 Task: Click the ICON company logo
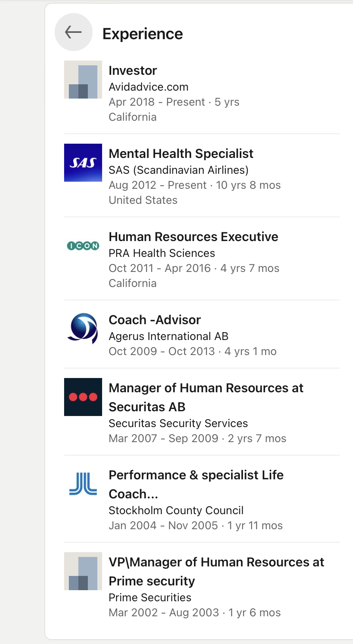(83, 246)
